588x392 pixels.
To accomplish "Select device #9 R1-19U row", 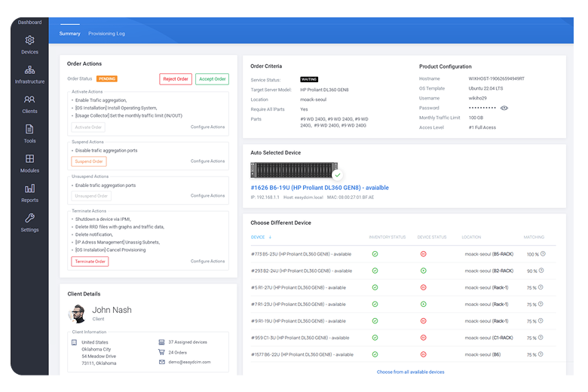I will [403, 321].
